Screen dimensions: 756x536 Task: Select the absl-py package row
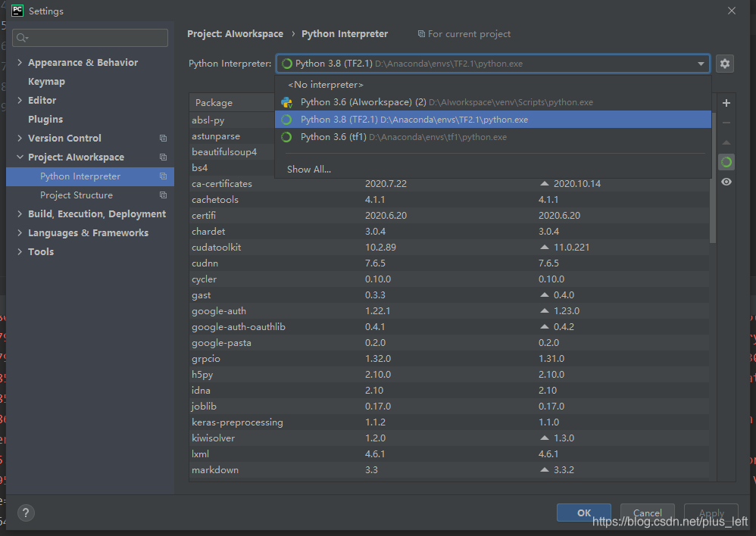point(232,120)
